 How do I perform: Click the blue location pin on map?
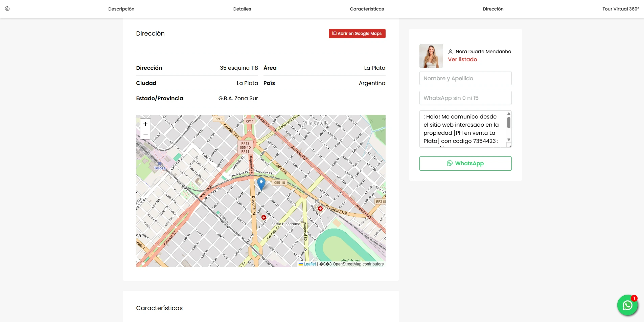pos(261,183)
